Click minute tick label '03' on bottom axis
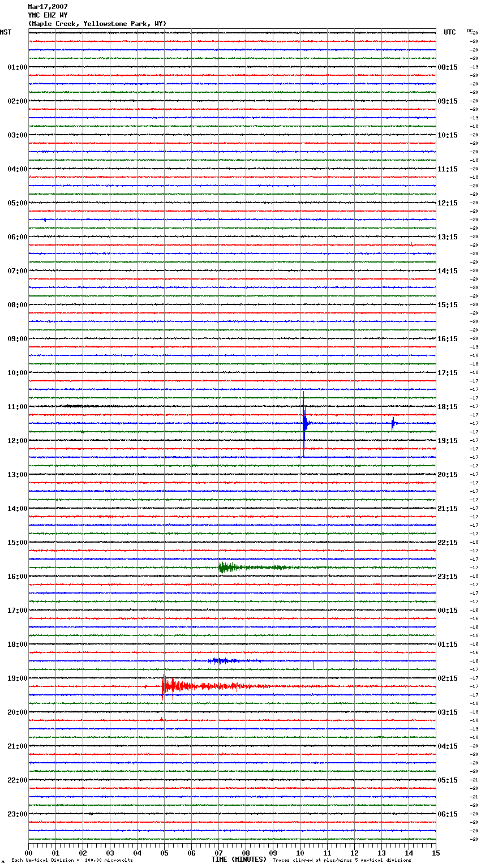This screenshot has width=481, height=868. (x=110, y=853)
